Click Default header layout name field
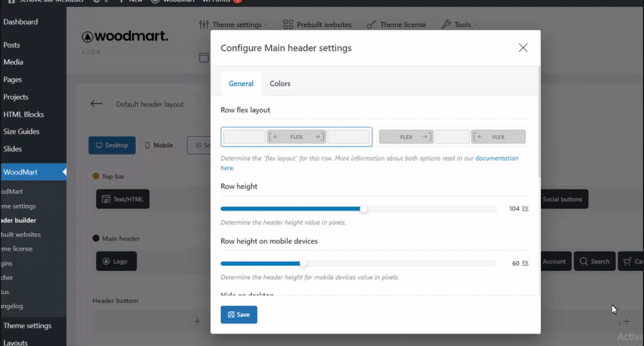Image resolution: width=644 pixels, height=346 pixels. point(149,104)
